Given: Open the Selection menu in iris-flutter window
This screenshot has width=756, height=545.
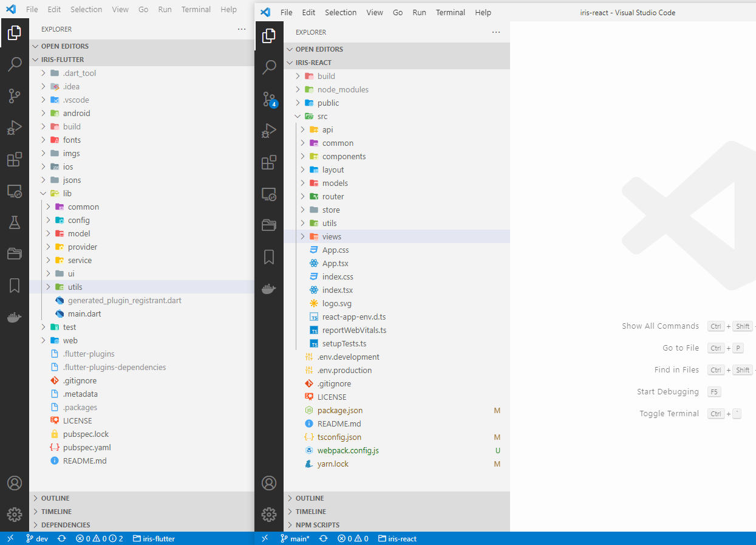Looking at the screenshot, I should [86, 9].
